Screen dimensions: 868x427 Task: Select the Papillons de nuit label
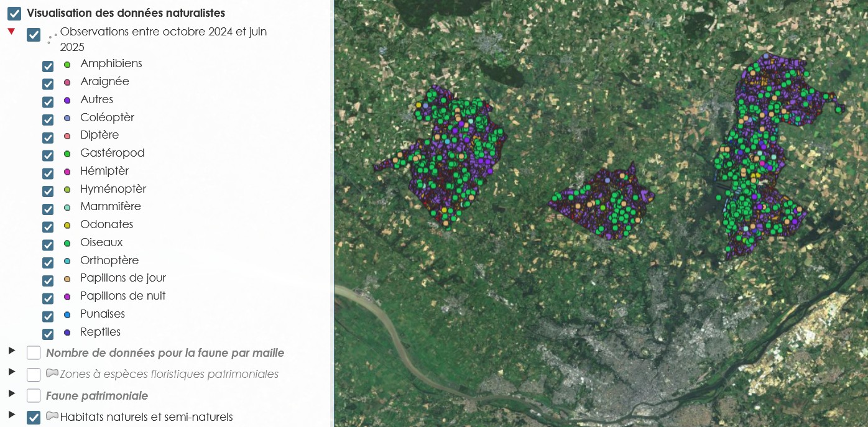[123, 296]
